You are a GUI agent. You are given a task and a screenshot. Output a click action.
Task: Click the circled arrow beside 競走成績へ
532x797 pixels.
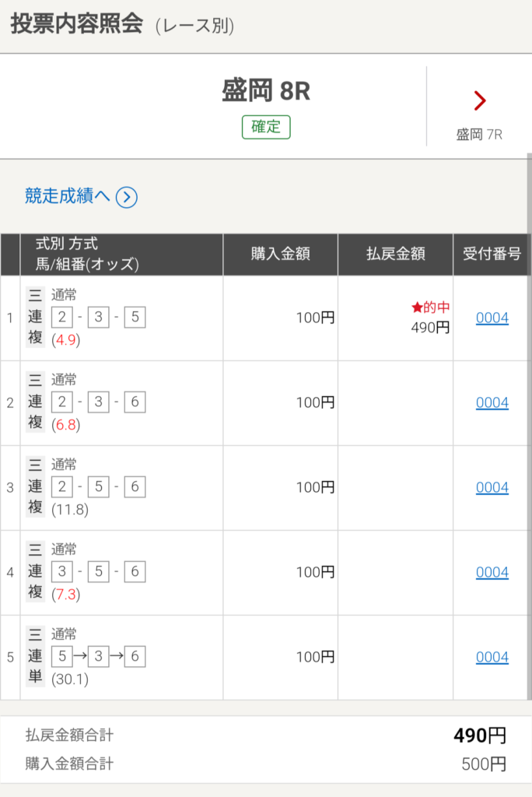coord(127,197)
